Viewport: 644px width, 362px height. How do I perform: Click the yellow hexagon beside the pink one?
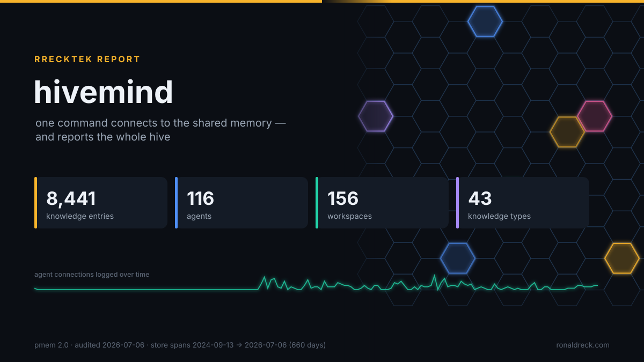click(567, 132)
